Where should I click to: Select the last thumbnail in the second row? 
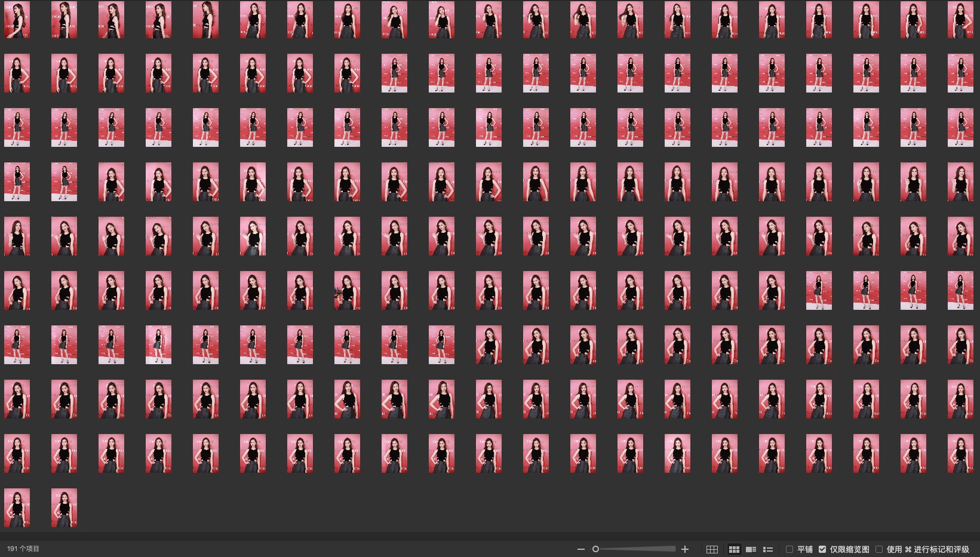click(960, 73)
